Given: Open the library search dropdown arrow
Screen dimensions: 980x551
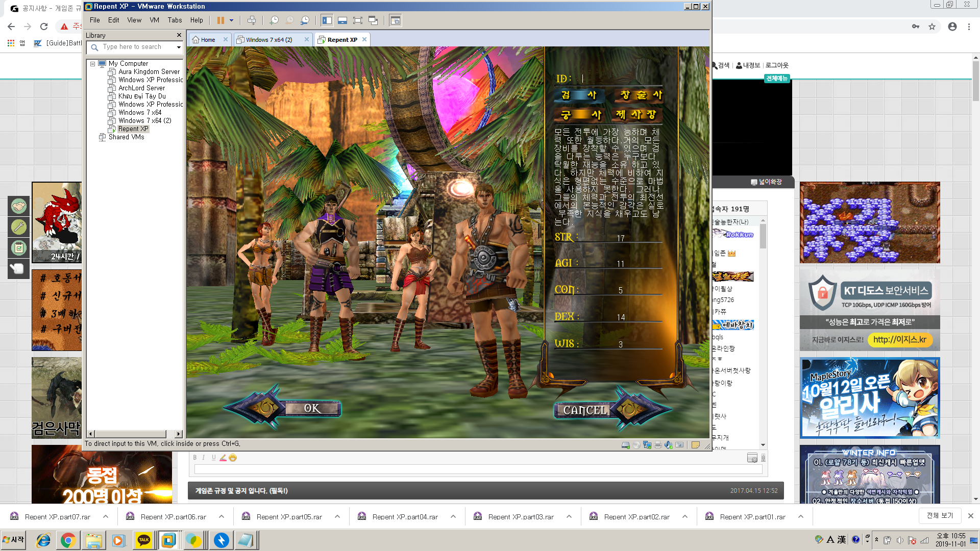Looking at the screenshot, I should tap(179, 47).
